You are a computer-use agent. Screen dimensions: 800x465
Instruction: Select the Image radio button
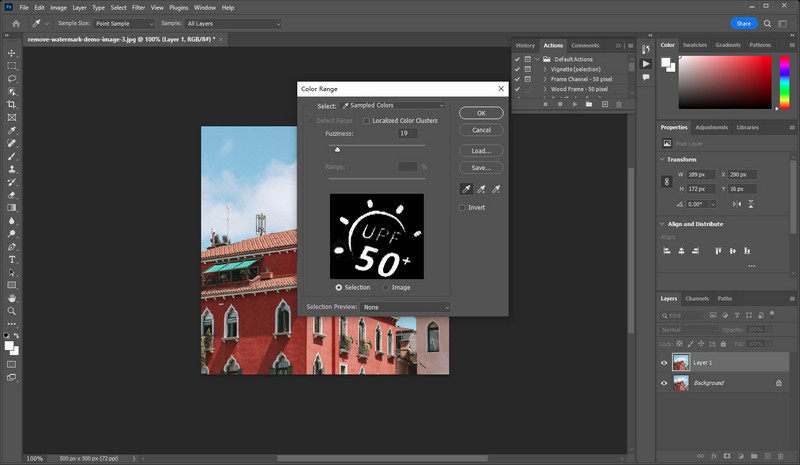(386, 288)
